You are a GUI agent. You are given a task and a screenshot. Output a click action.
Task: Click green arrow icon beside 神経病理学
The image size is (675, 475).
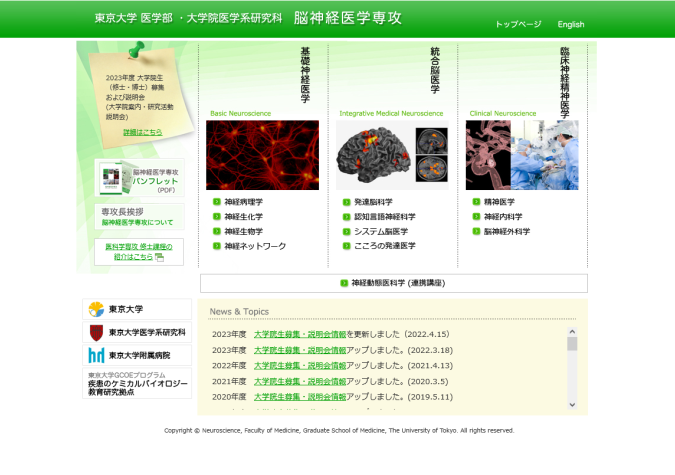217,202
